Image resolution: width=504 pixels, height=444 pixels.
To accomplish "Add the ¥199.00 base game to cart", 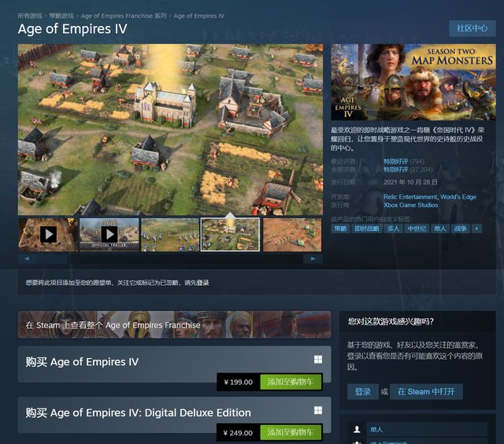I will click(291, 382).
